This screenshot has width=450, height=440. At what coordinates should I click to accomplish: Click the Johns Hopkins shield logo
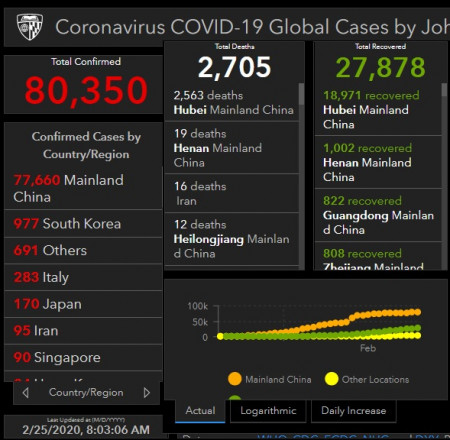pyautogui.click(x=30, y=27)
